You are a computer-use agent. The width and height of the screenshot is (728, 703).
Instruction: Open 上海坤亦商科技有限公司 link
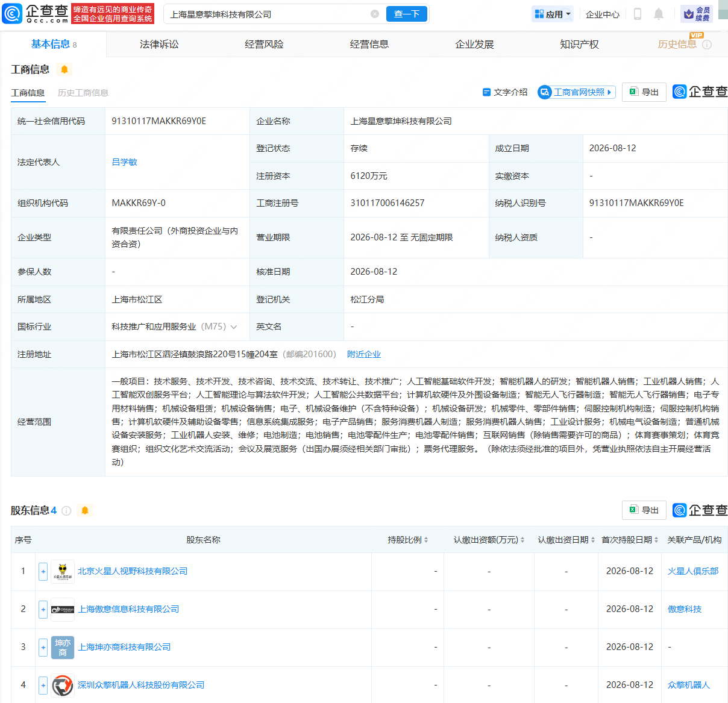(124, 647)
